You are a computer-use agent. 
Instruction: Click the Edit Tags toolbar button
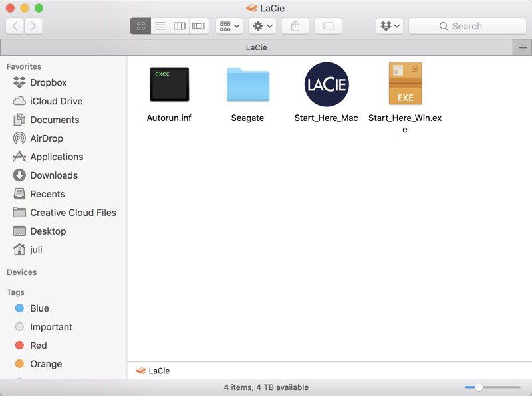328,26
